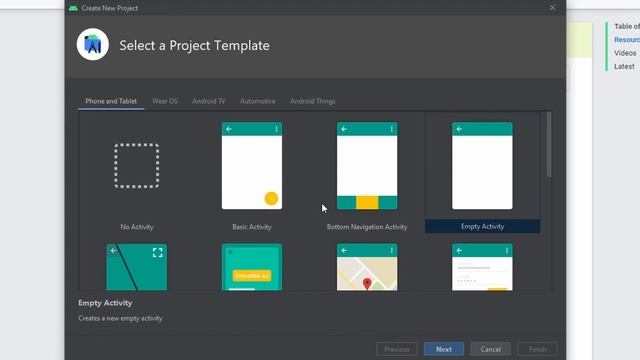Click the Android icon in title bar
This screenshot has width=640, height=360.
pos(73,8)
